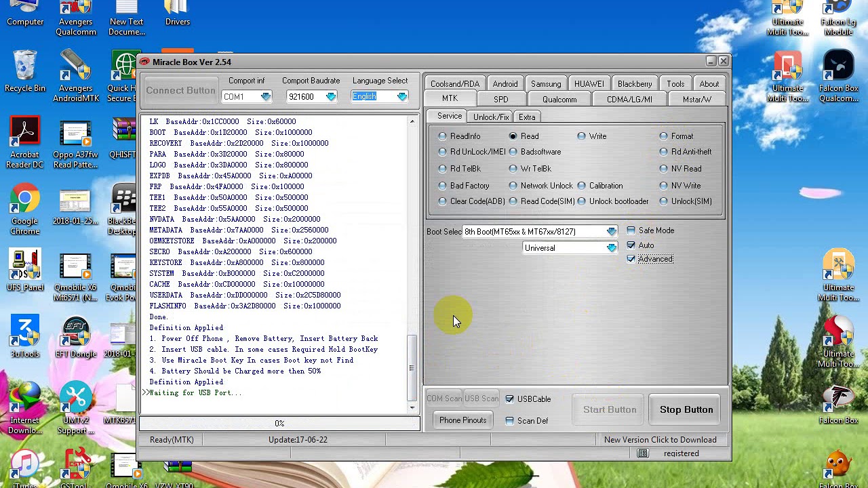Image resolution: width=868 pixels, height=488 pixels.
Task: Open the Extra sub-tab
Action: [527, 117]
